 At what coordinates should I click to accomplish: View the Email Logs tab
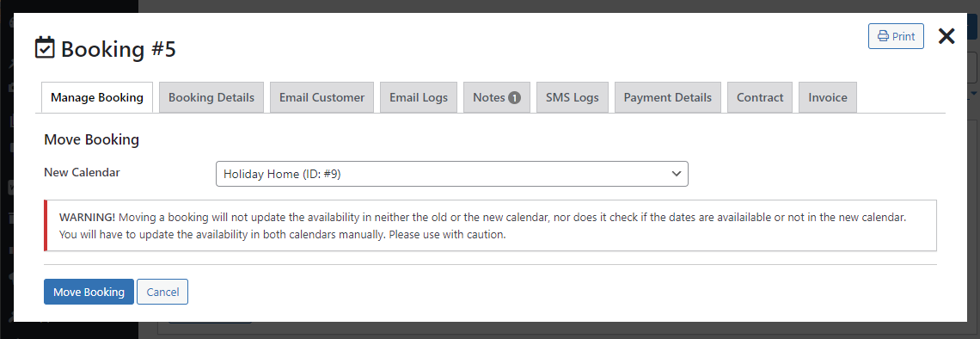pos(419,97)
